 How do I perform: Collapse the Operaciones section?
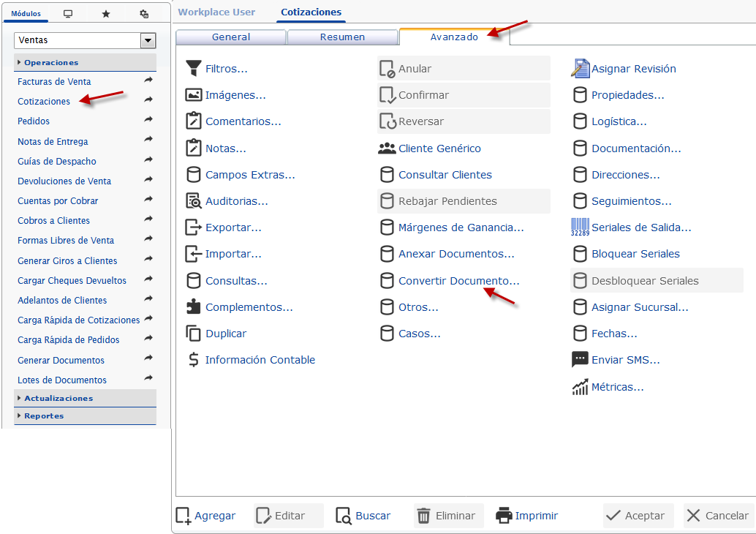click(85, 63)
